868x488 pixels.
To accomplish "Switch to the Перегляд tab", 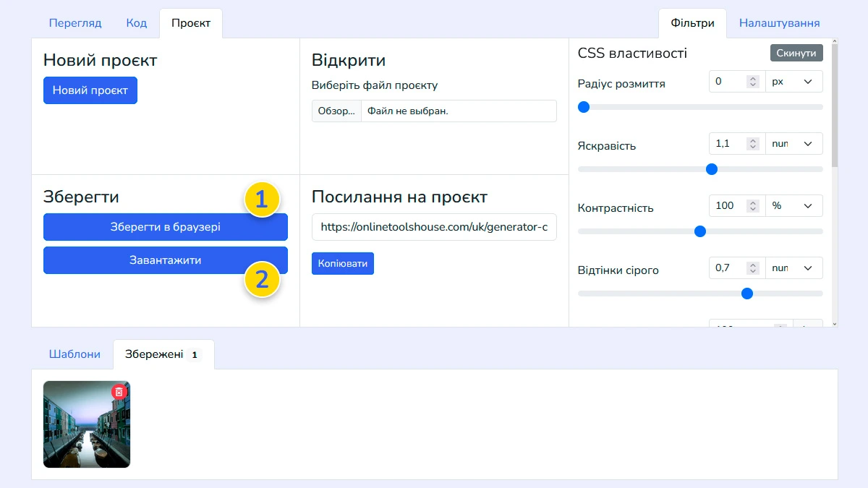I will pyautogui.click(x=75, y=22).
